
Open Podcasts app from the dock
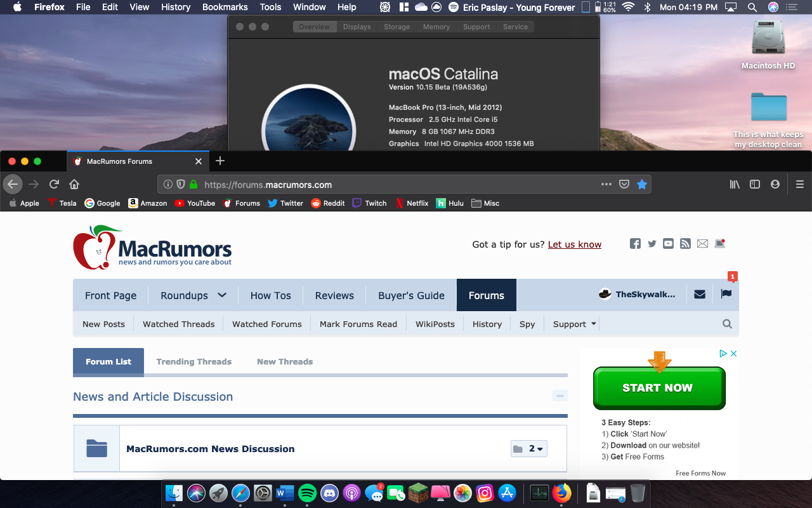pyautogui.click(x=351, y=493)
